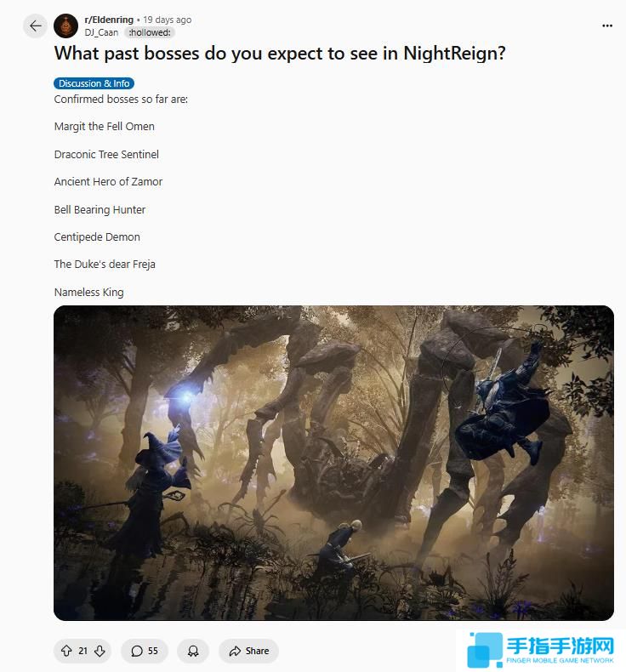The height and width of the screenshot is (672, 626).
Task: Share this post with the Share button
Action: (x=248, y=651)
